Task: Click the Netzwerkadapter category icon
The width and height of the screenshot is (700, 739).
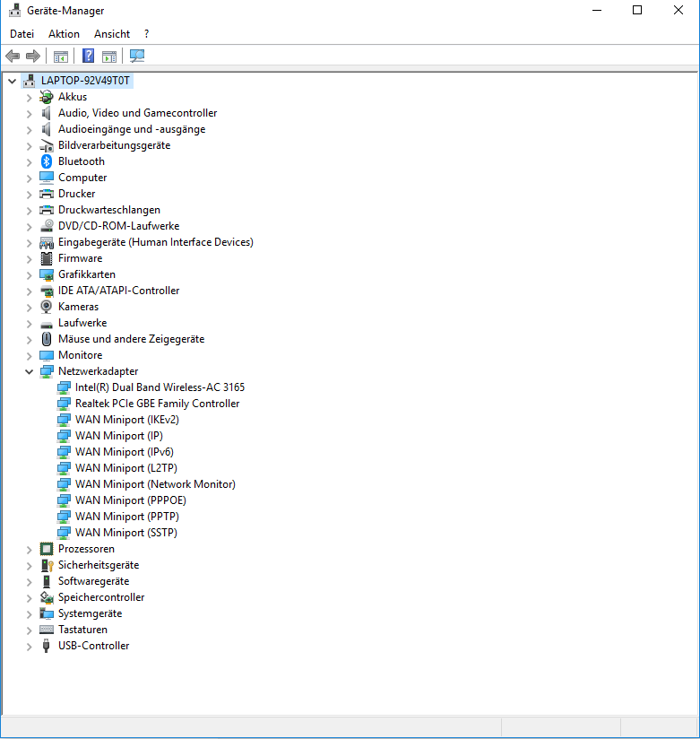Action: tap(47, 371)
